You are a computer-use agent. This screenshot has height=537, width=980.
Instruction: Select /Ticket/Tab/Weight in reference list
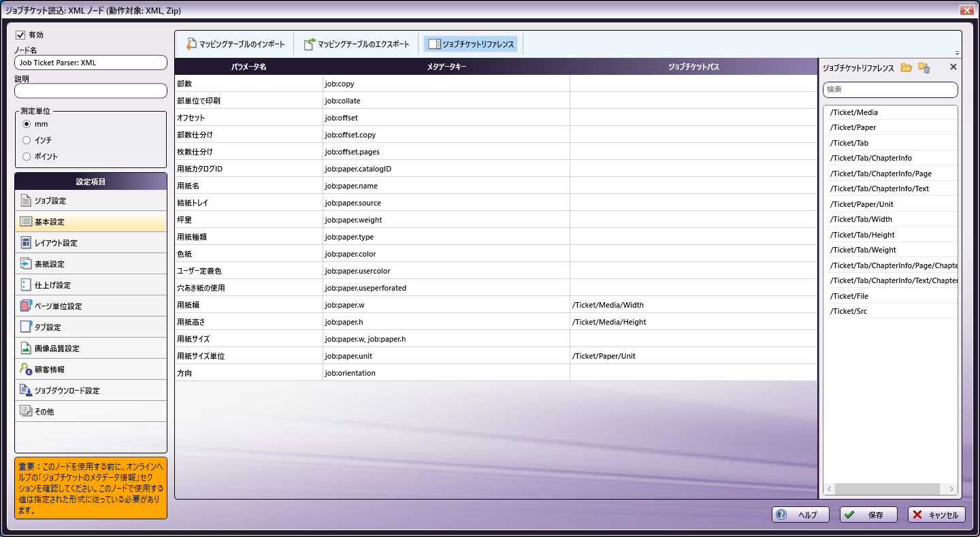(892, 250)
